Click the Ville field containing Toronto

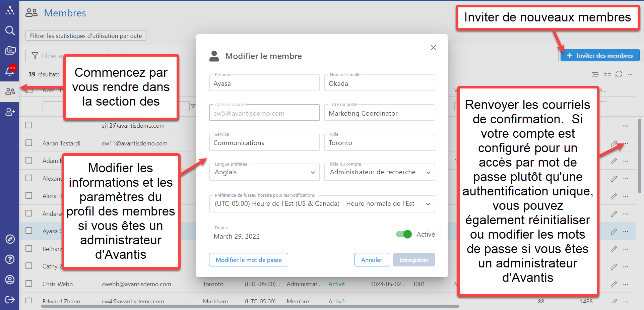(380, 142)
